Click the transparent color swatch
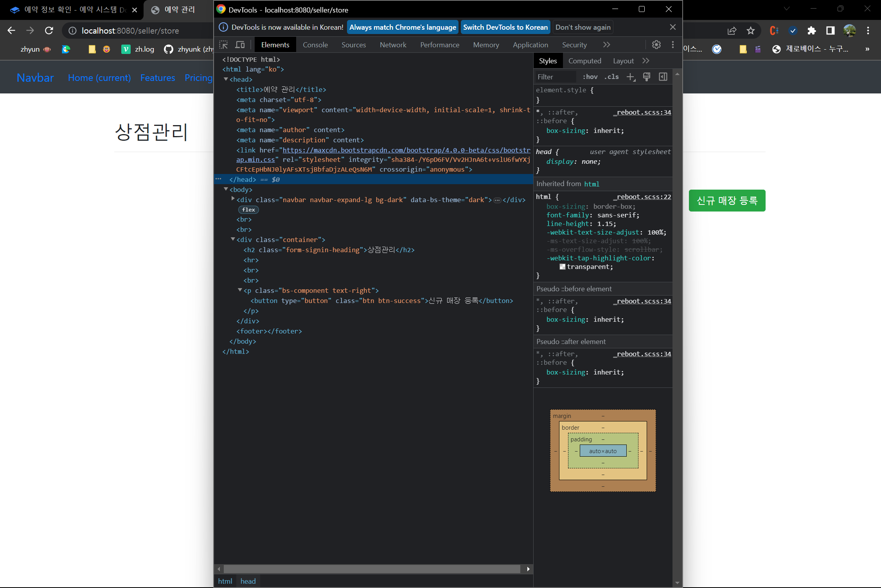881x588 pixels. tap(563, 267)
